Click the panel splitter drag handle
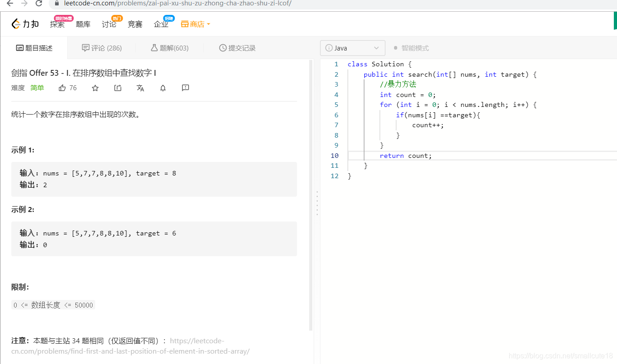 point(317,203)
